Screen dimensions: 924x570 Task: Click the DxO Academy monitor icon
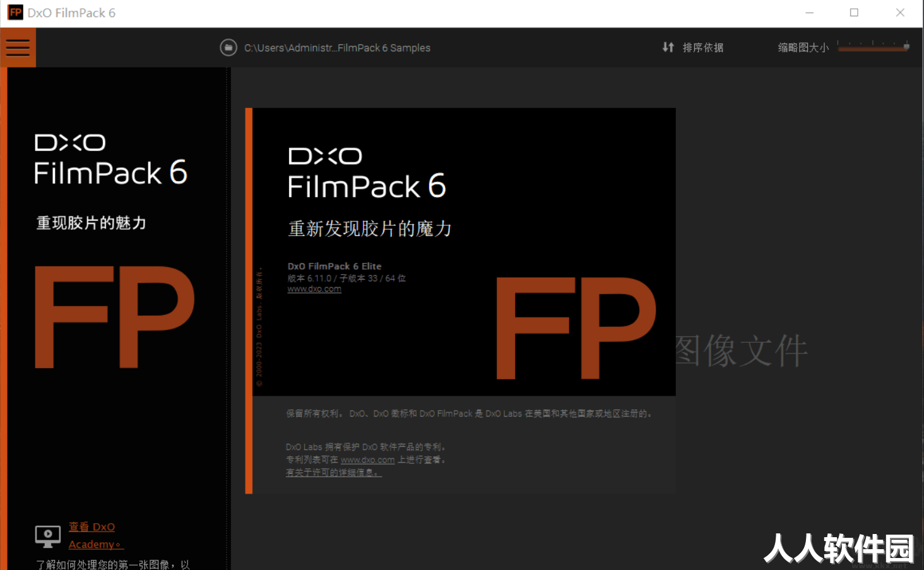(48, 537)
